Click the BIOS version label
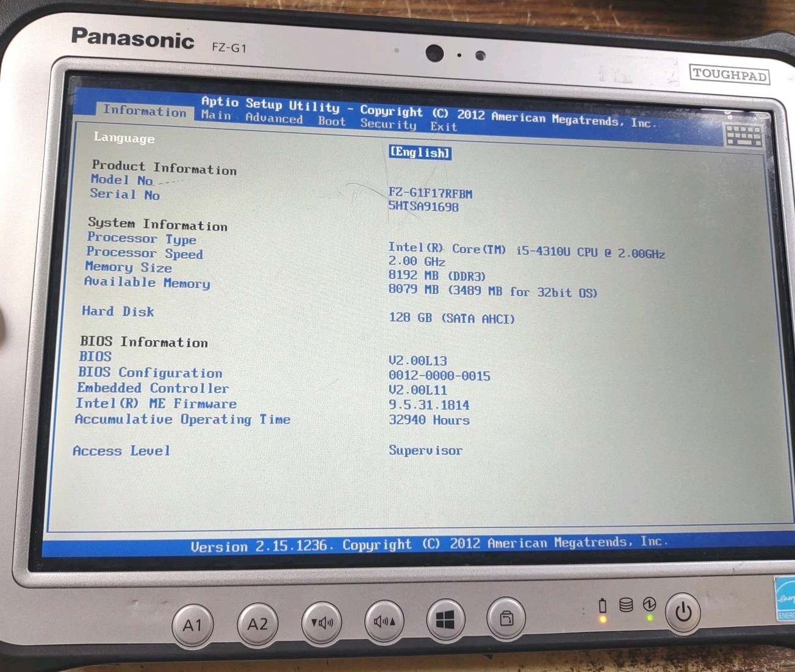 tap(95, 356)
